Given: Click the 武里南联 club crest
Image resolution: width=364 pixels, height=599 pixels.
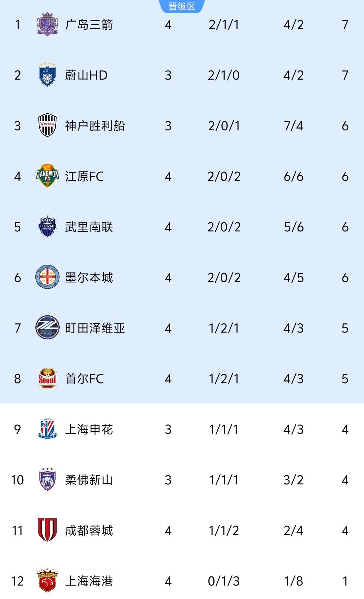Looking at the screenshot, I should [47, 227].
